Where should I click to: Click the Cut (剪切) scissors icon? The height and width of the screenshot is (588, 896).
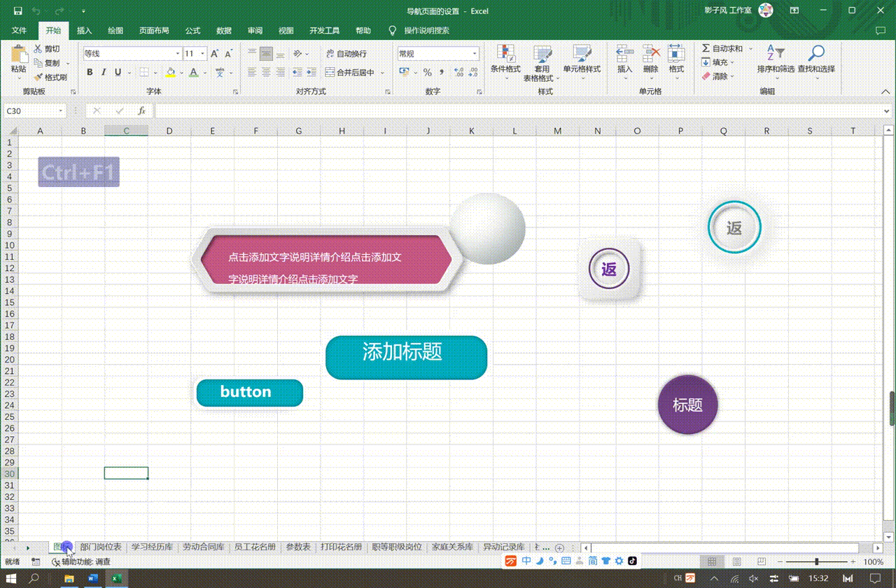(x=38, y=49)
